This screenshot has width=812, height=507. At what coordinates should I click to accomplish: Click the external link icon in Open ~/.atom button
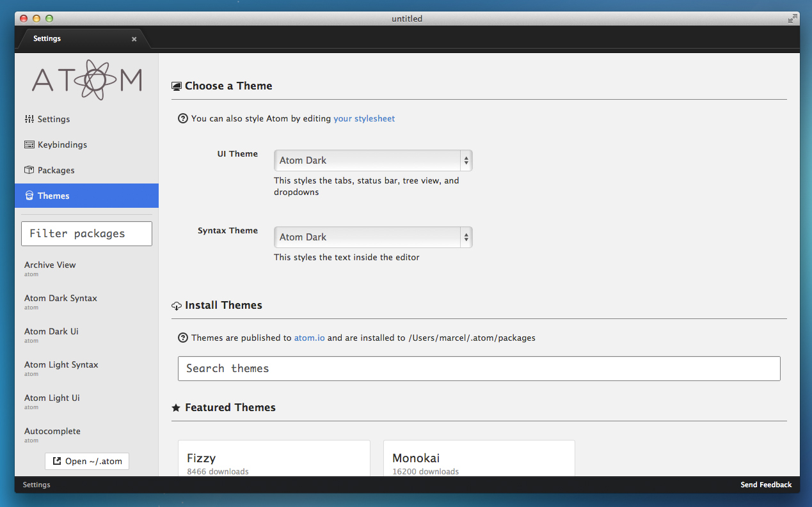pos(57,461)
